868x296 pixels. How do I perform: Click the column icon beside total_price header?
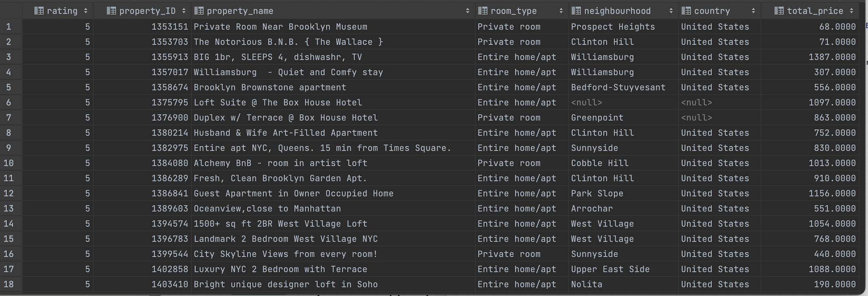(780, 11)
